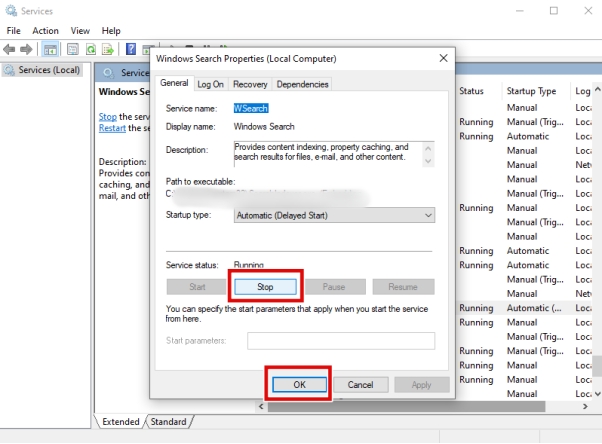Confirm the dialog with OK
602x444 pixels.
click(x=299, y=384)
